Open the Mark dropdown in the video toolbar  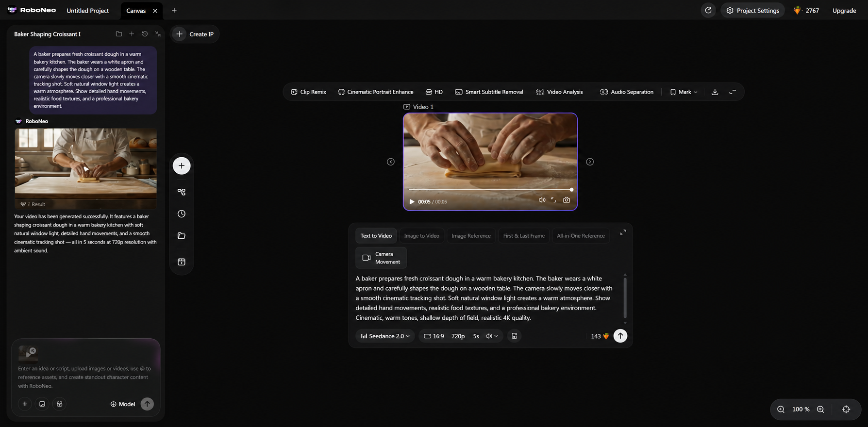click(684, 92)
